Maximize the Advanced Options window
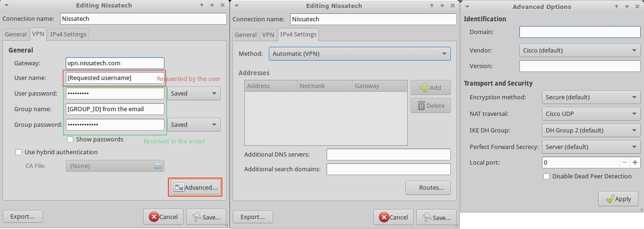 627,7
